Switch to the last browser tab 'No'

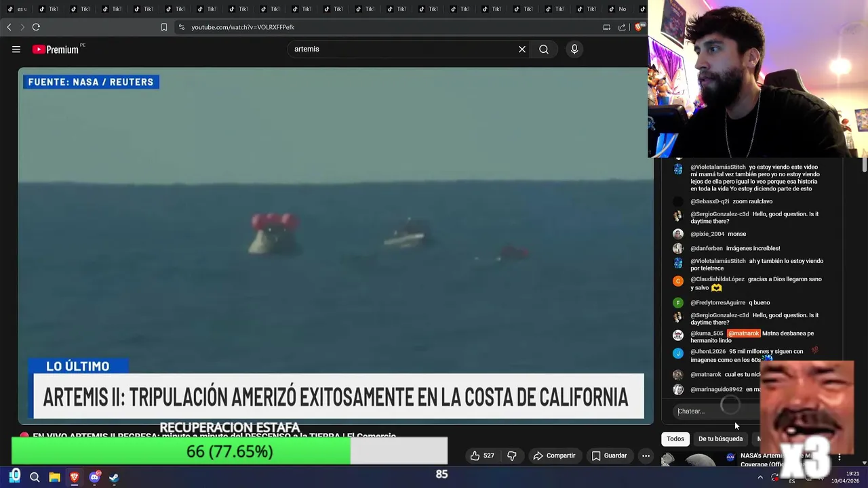[x=618, y=9]
